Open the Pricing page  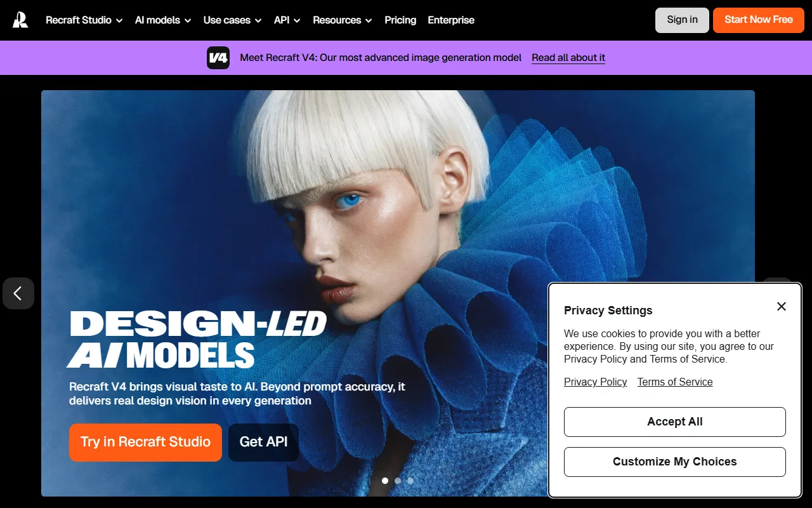[400, 20]
